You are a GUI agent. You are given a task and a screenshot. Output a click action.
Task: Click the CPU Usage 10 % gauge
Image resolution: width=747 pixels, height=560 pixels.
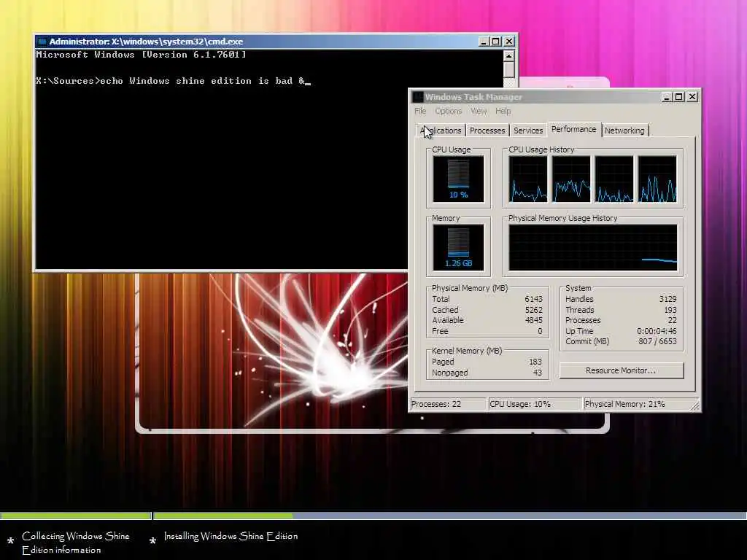tap(458, 179)
